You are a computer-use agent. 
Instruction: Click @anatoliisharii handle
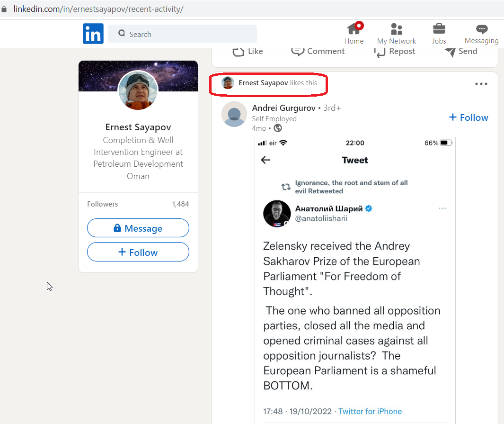[x=321, y=218]
